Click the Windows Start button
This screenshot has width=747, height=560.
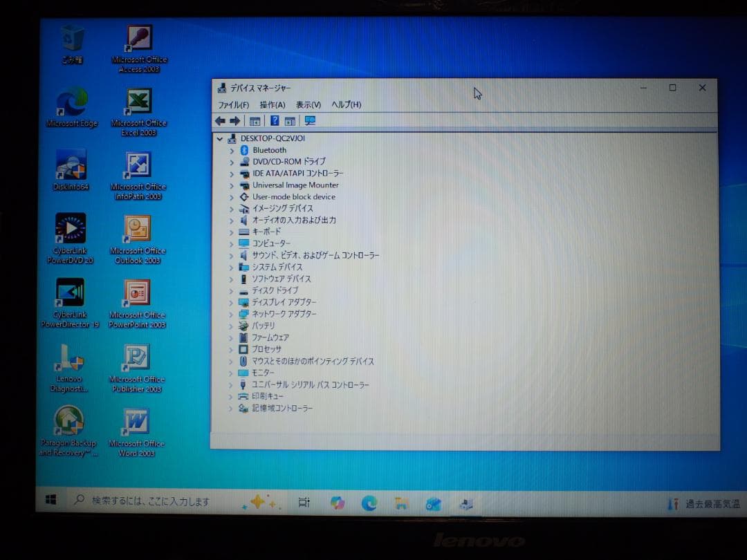tap(51, 500)
